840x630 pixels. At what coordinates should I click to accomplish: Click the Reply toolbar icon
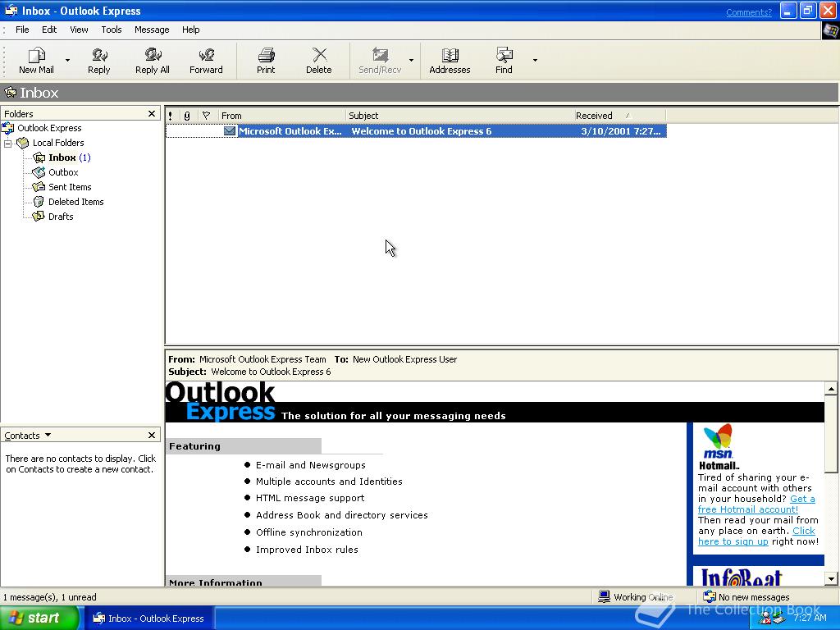pos(99,55)
